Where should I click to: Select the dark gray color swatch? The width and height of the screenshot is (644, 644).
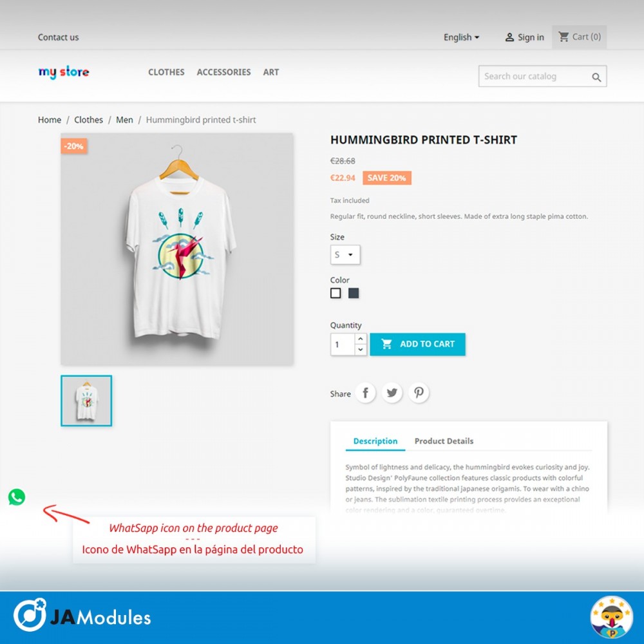pyautogui.click(x=353, y=293)
